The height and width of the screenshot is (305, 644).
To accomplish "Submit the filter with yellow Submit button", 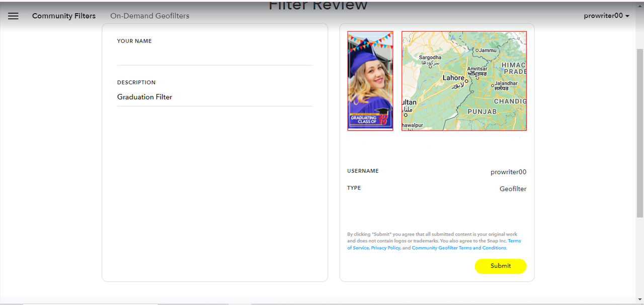I will coord(501,266).
